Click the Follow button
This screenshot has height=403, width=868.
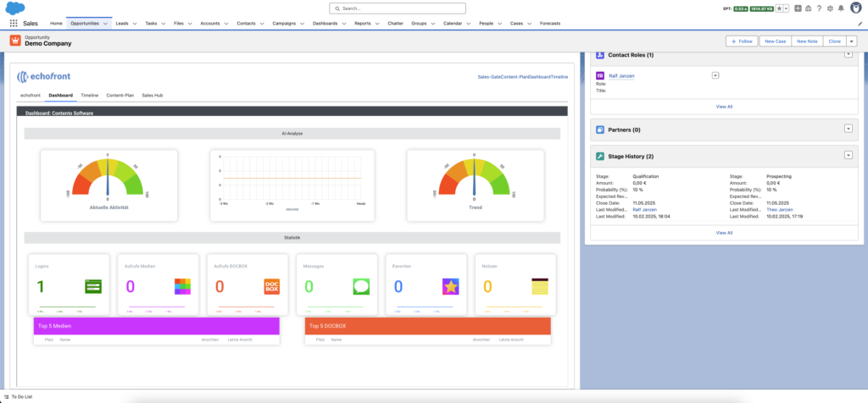coord(741,41)
